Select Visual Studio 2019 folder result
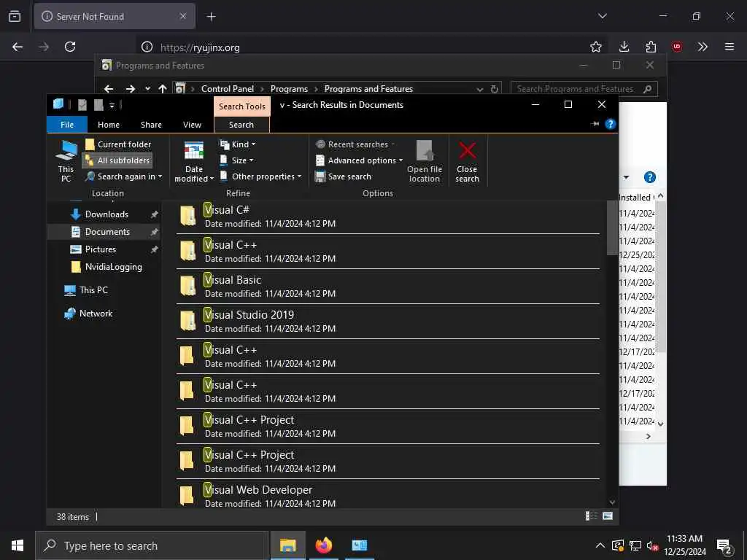 pos(388,322)
